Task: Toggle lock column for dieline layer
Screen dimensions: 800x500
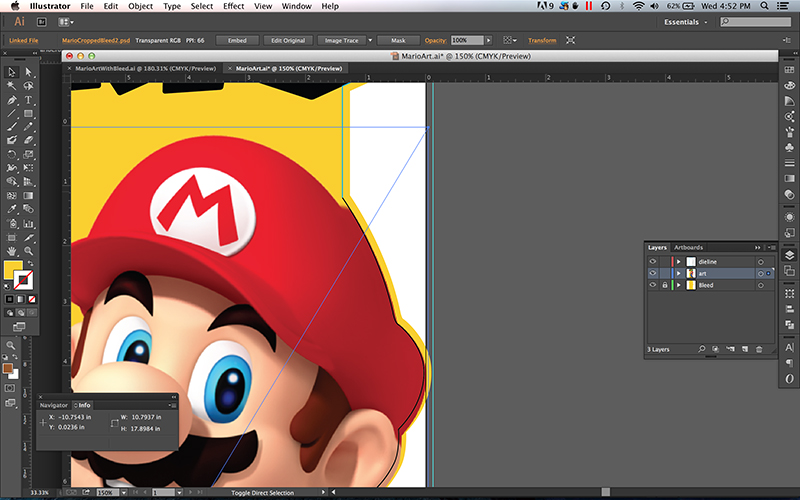Action: point(664,261)
